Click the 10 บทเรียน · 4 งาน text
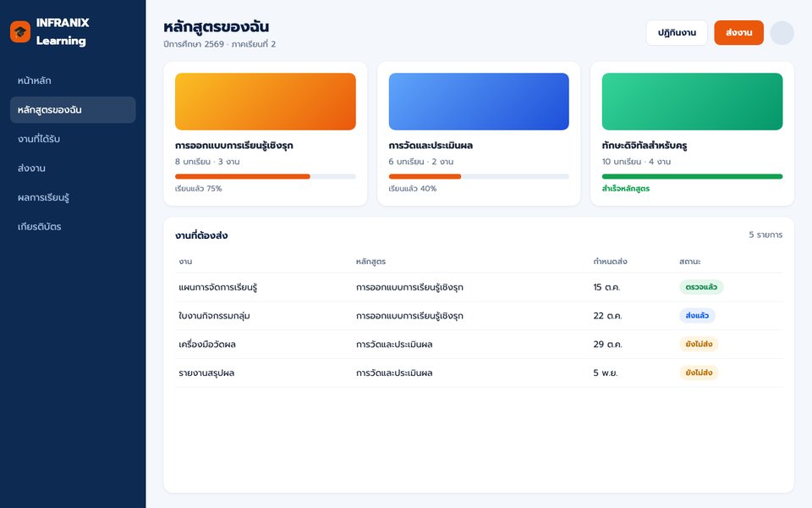Screen dimensions: 812x508 636,162
